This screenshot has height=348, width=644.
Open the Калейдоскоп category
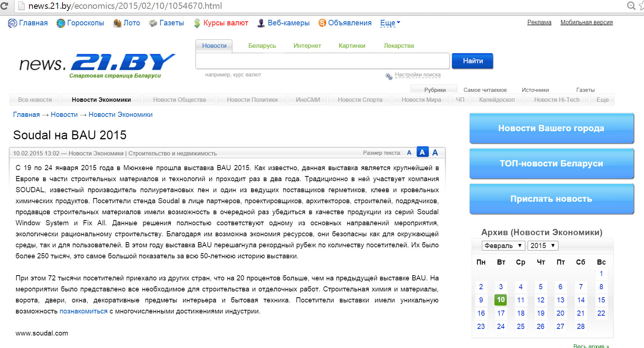[497, 100]
